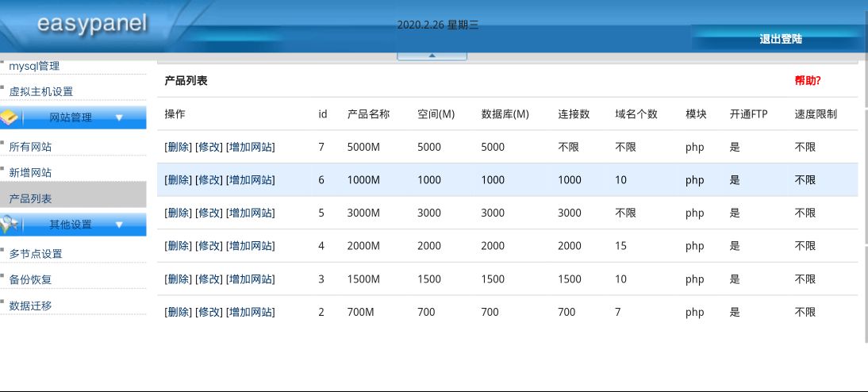This screenshot has height=392, width=868.
Task: Collapse the 其他设置 section arrow
Action: (x=120, y=225)
